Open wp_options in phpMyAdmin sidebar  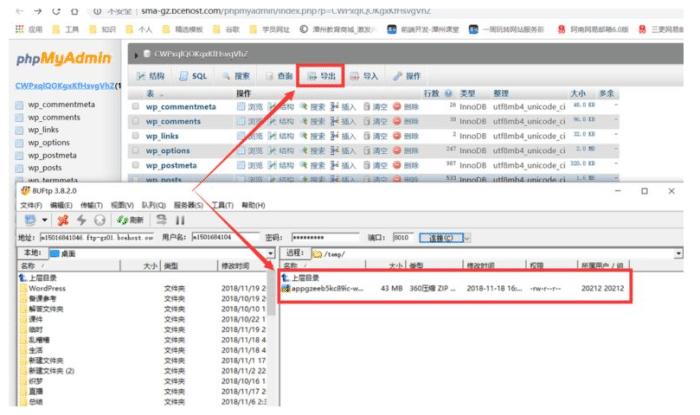click(x=49, y=142)
